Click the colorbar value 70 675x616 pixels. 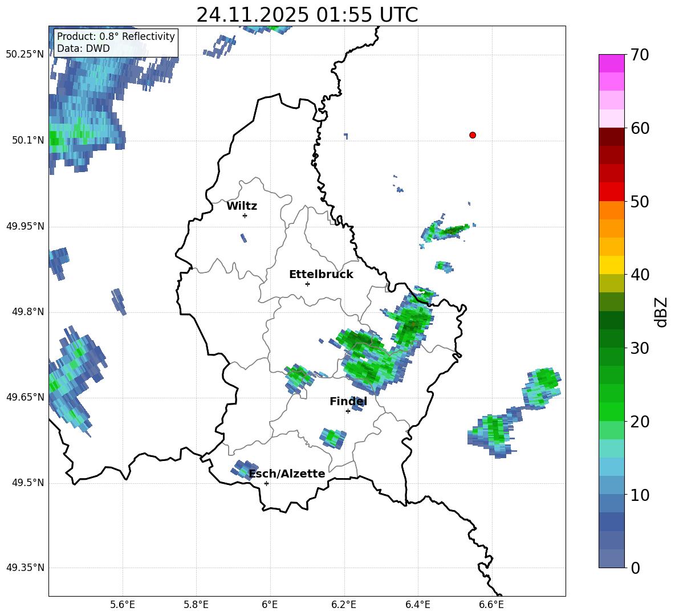tap(640, 55)
